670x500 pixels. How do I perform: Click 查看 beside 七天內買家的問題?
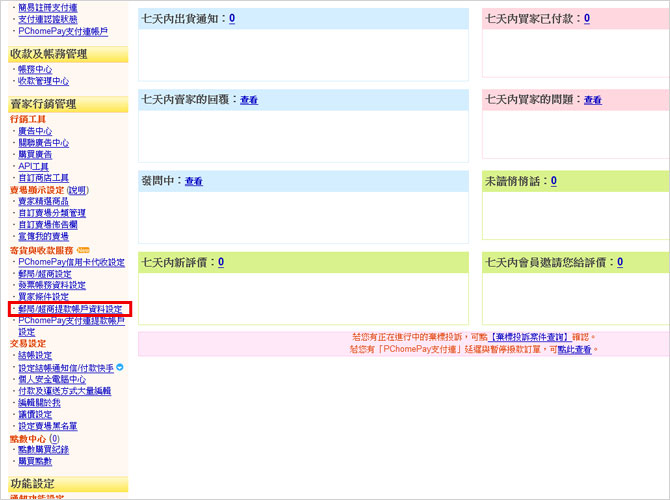[x=593, y=100]
